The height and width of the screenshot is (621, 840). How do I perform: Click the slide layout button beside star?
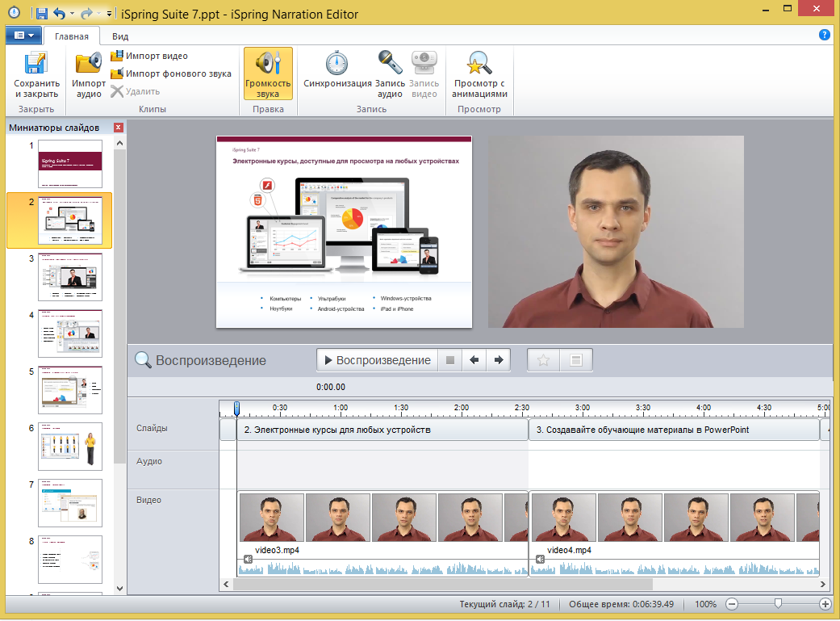[576, 360]
